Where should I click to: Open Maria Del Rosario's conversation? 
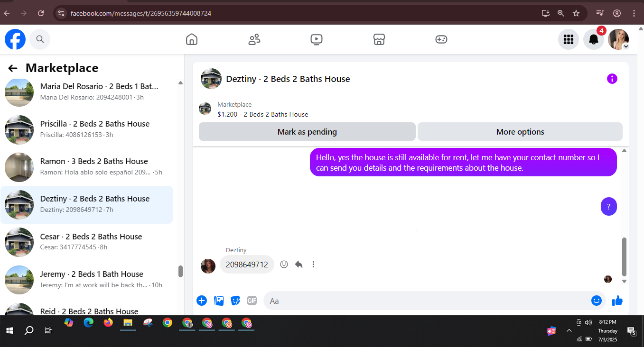pos(86,92)
